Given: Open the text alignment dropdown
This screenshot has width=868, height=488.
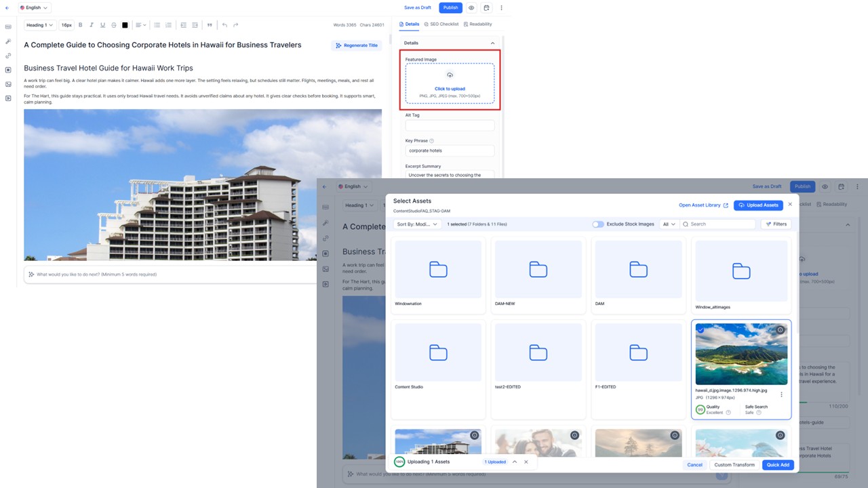Looking at the screenshot, I should point(140,25).
